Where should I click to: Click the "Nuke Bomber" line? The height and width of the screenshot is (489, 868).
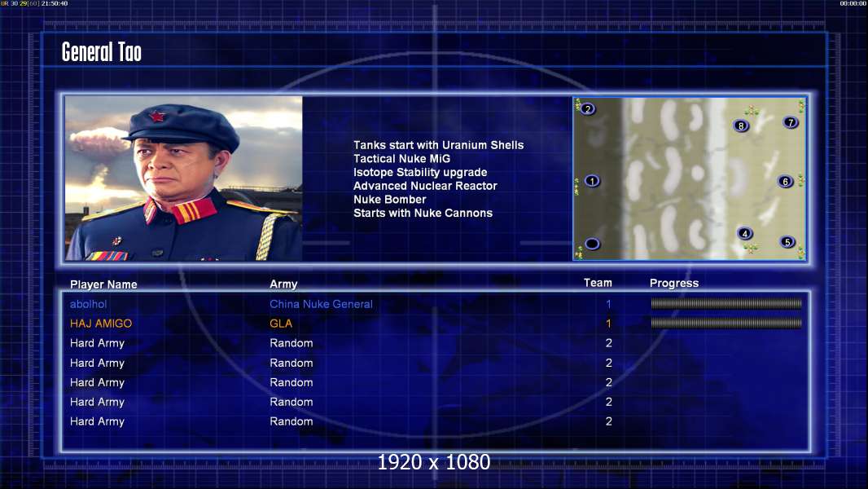(x=390, y=200)
